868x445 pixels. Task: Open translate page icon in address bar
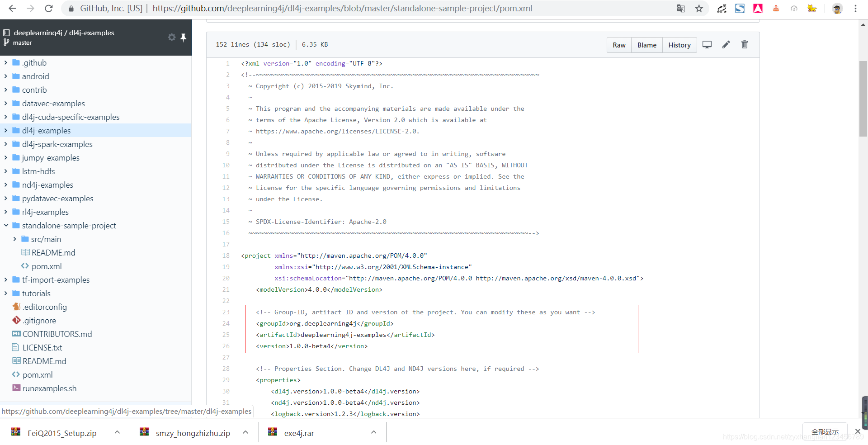click(681, 9)
